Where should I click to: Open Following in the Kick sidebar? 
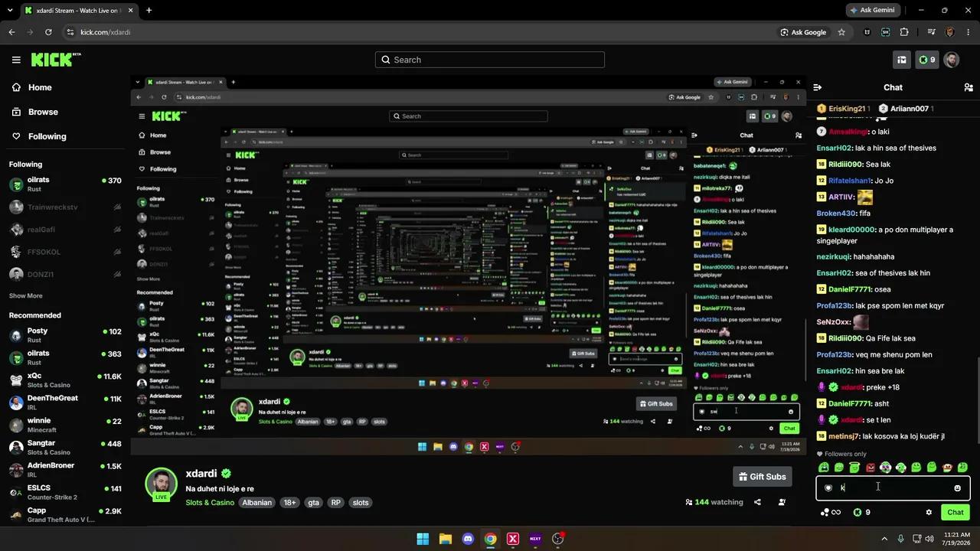(x=38, y=136)
